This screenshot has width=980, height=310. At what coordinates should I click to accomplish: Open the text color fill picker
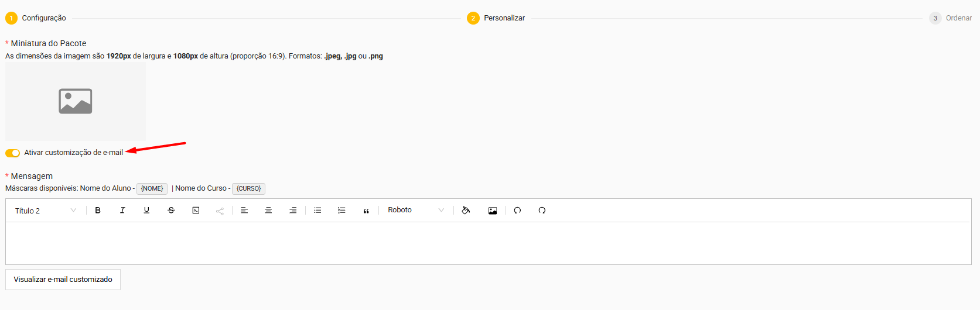[x=466, y=211]
